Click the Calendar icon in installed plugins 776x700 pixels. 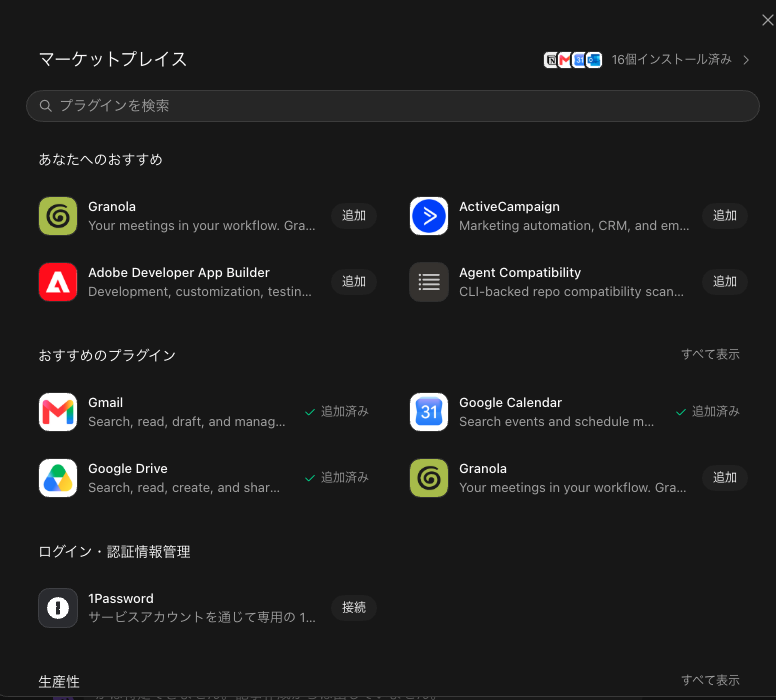(x=579, y=60)
